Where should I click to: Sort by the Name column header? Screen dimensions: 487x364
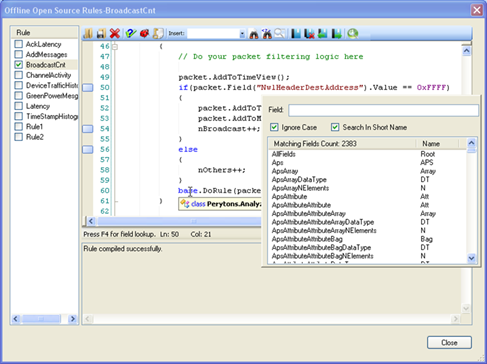tap(437, 144)
